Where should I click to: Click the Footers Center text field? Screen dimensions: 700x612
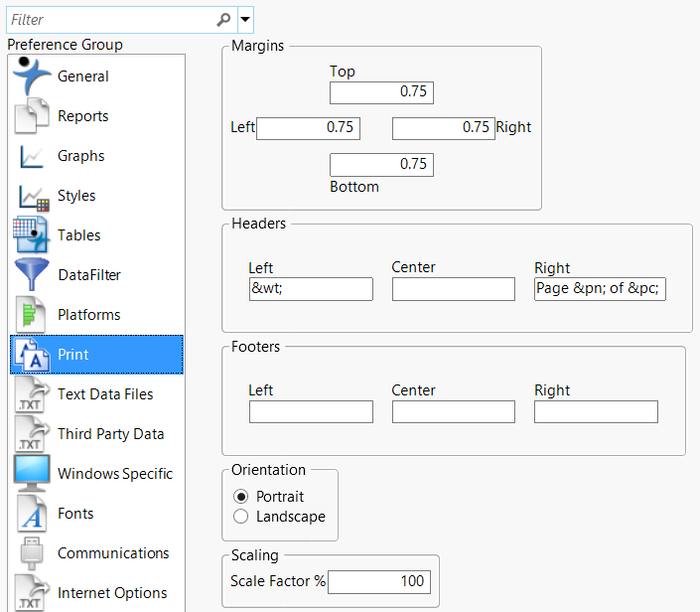pos(454,412)
